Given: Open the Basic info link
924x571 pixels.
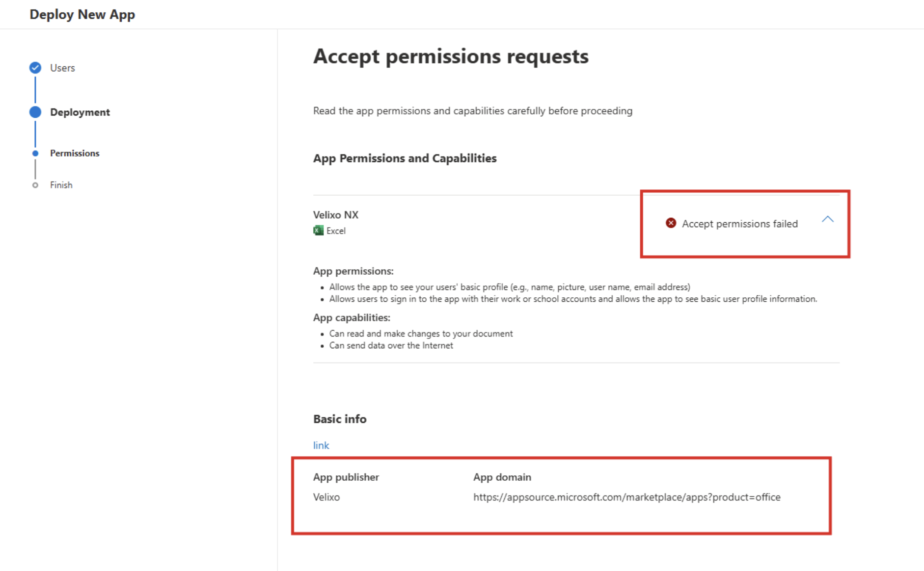Looking at the screenshot, I should tap(321, 445).
